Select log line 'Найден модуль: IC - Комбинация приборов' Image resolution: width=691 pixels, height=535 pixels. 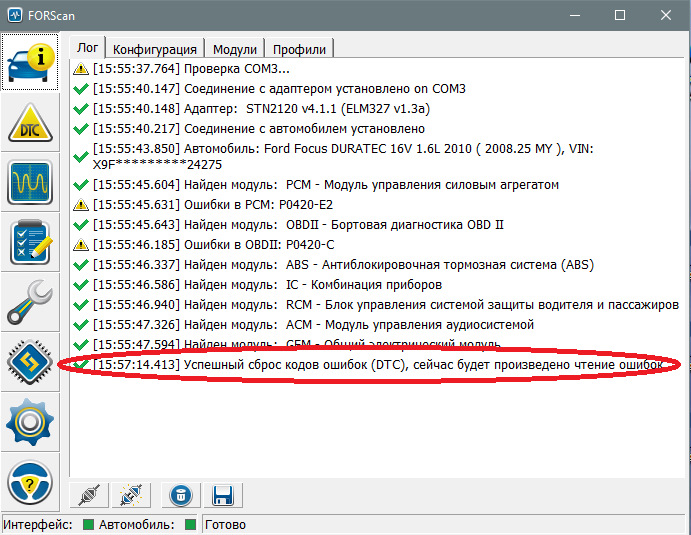[267, 285]
